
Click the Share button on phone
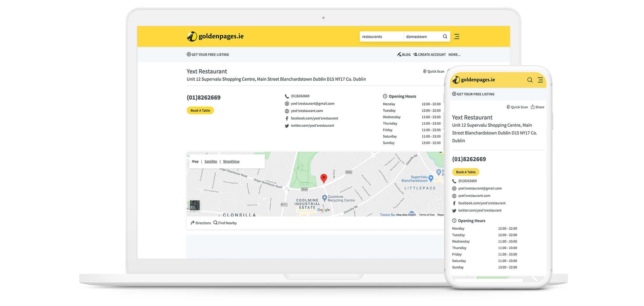(537, 107)
